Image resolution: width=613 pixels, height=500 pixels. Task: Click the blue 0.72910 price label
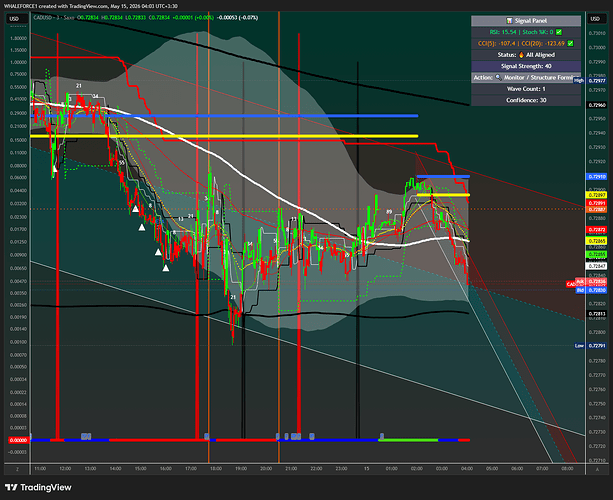[x=597, y=177]
